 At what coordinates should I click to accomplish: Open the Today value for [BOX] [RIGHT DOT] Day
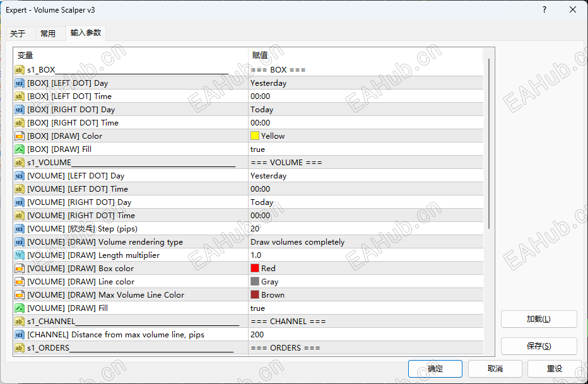(x=366, y=109)
